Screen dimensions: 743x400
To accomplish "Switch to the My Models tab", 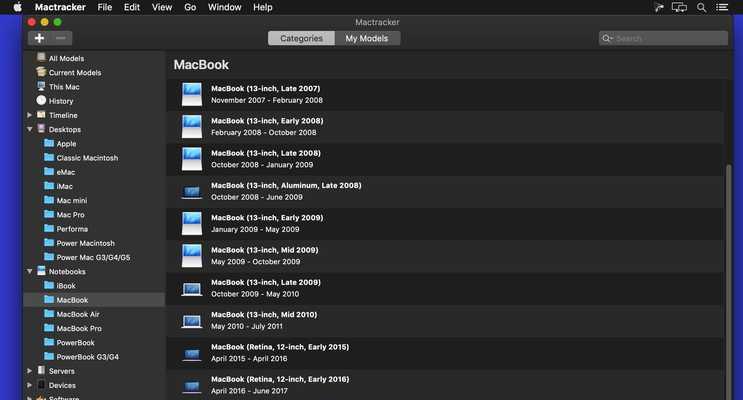I will [367, 38].
